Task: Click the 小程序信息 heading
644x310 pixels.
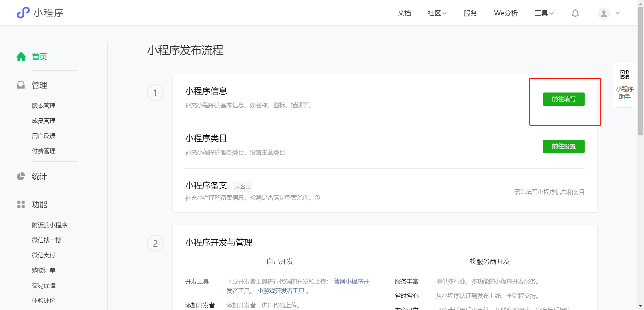Action: 206,91
